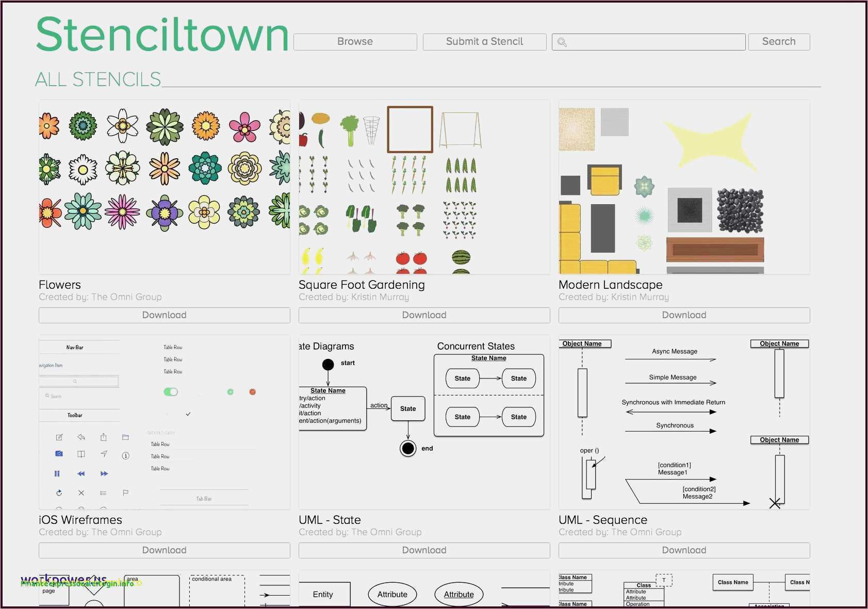
Task: Click the circled info icon in iOS Wireframes
Action: click(x=125, y=455)
